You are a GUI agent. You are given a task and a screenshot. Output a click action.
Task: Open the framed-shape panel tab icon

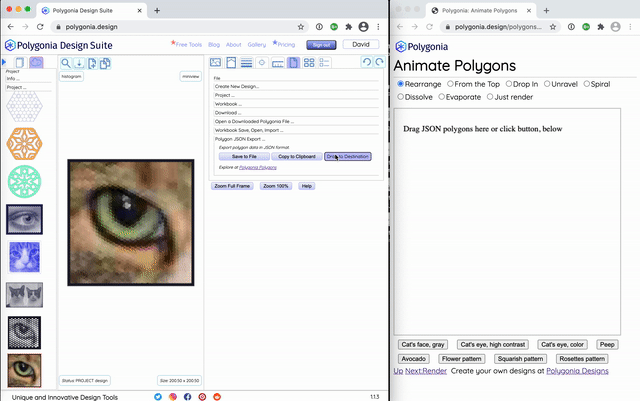pyautogui.click(x=231, y=62)
